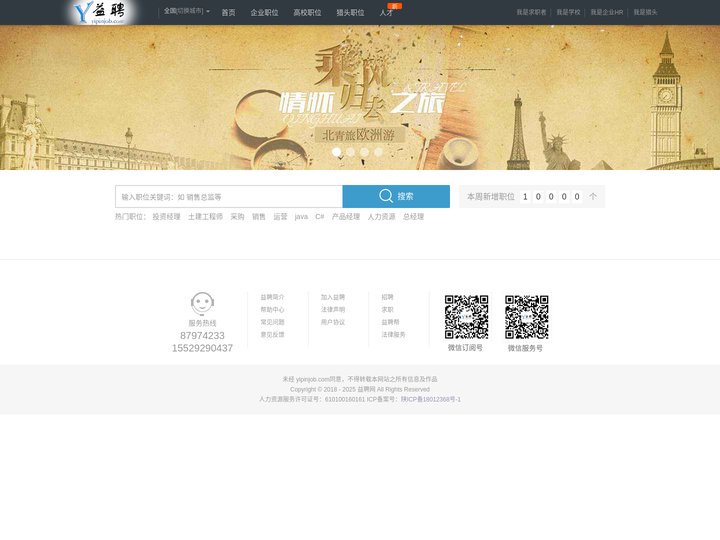
Task: Open the 猎头职位 nav item
Action: point(350,12)
